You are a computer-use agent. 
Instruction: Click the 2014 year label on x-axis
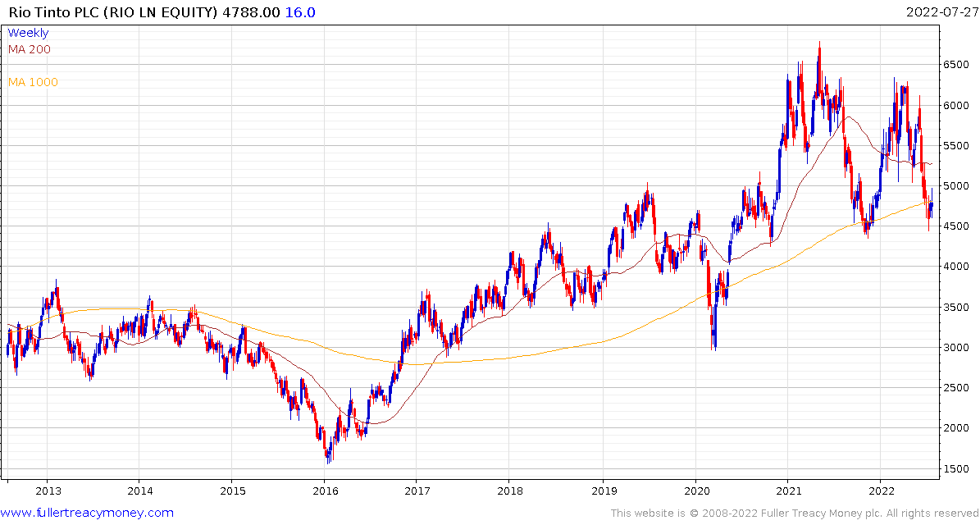[x=140, y=490]
